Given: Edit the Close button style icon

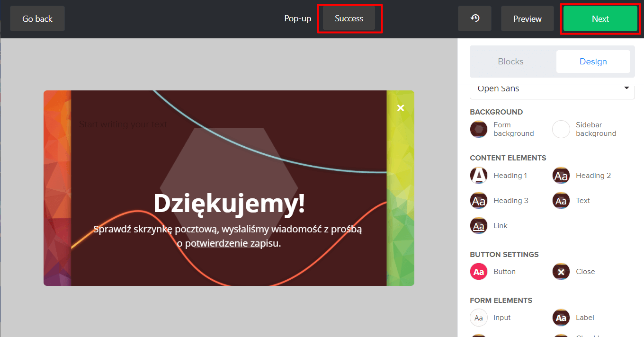Looking at the screenshot, I should coord(561,272).
